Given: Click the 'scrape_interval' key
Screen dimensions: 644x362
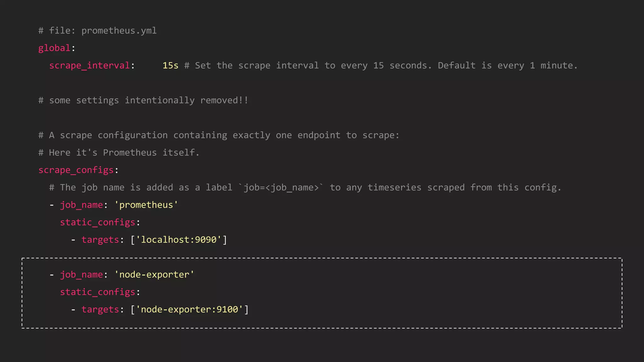Looking at the screenshot, I should click(89, 65).
